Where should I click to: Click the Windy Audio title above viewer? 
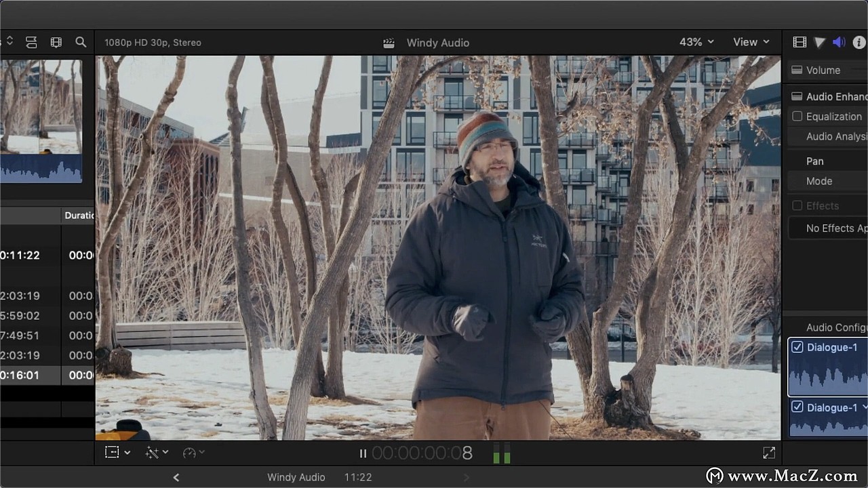438,43
